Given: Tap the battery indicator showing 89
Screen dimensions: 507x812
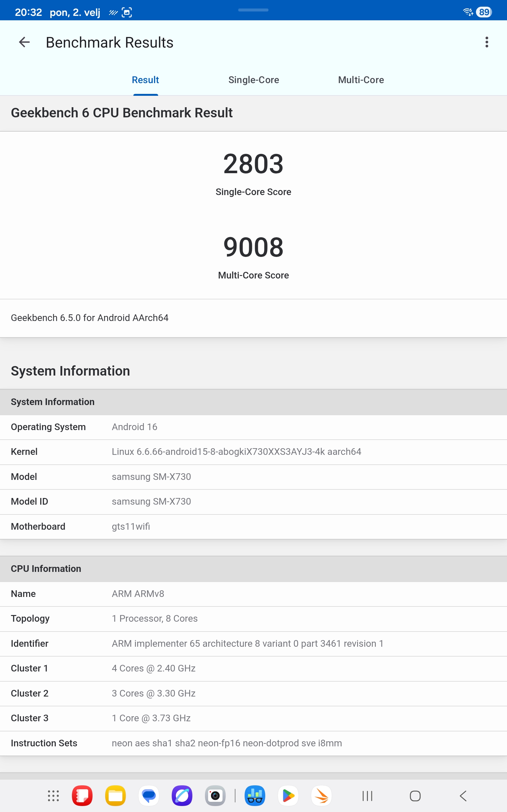Looking at the screenshot, I should 484,12.
